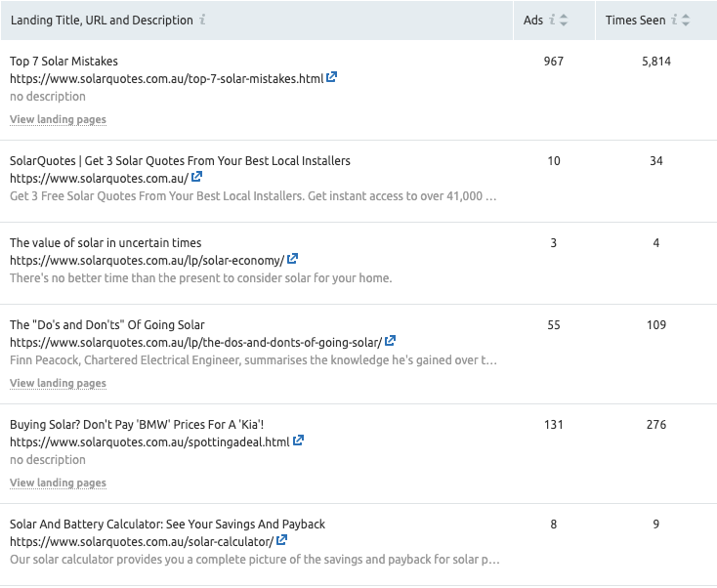Viewport: 717px width, 588px height.
Task: Click description 'There's no better time than the present'
Action: [201, 278]
